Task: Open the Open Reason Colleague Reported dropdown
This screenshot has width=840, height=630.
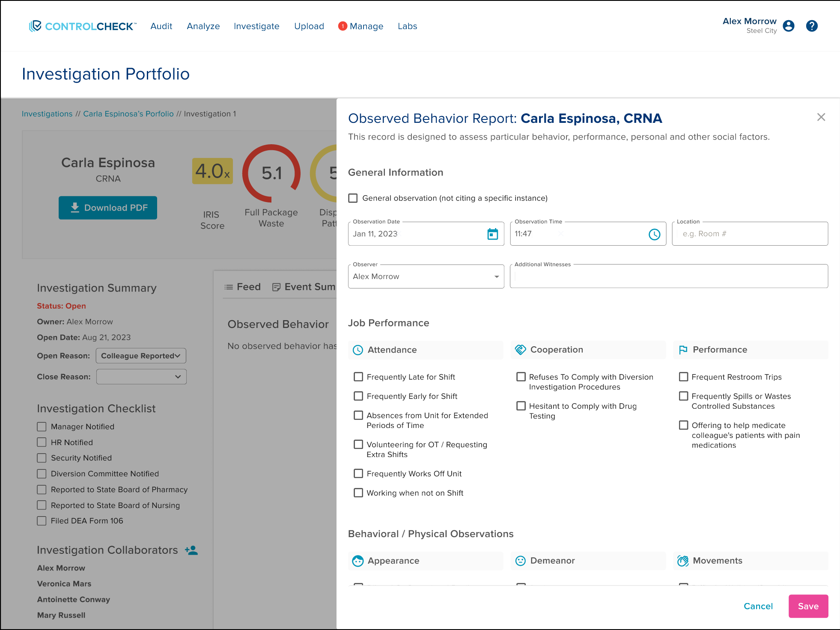Action: pos(141,356)
